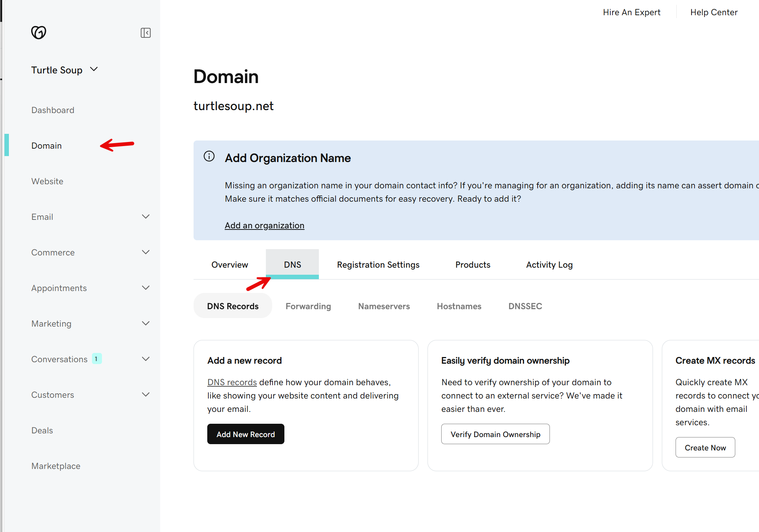Click Create Now for MX records
The image size is (759, 532).
click(705, 447)
